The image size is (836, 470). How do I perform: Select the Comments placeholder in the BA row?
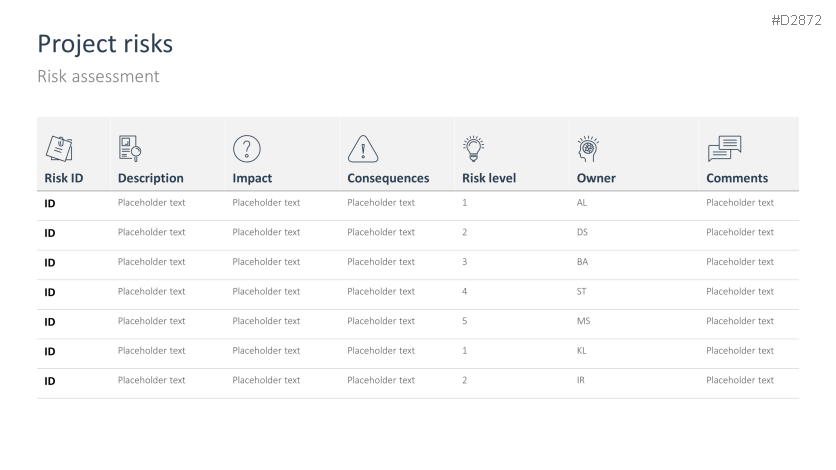739,262
